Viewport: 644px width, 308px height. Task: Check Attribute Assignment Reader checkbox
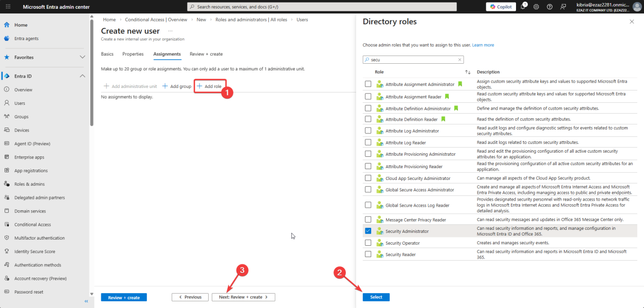pyautogui.click(x=368, y=96)
